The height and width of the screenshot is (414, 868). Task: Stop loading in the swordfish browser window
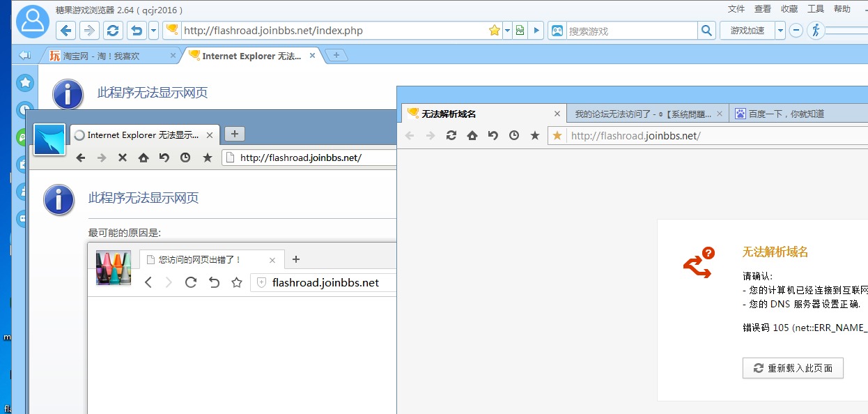point(123,158)
